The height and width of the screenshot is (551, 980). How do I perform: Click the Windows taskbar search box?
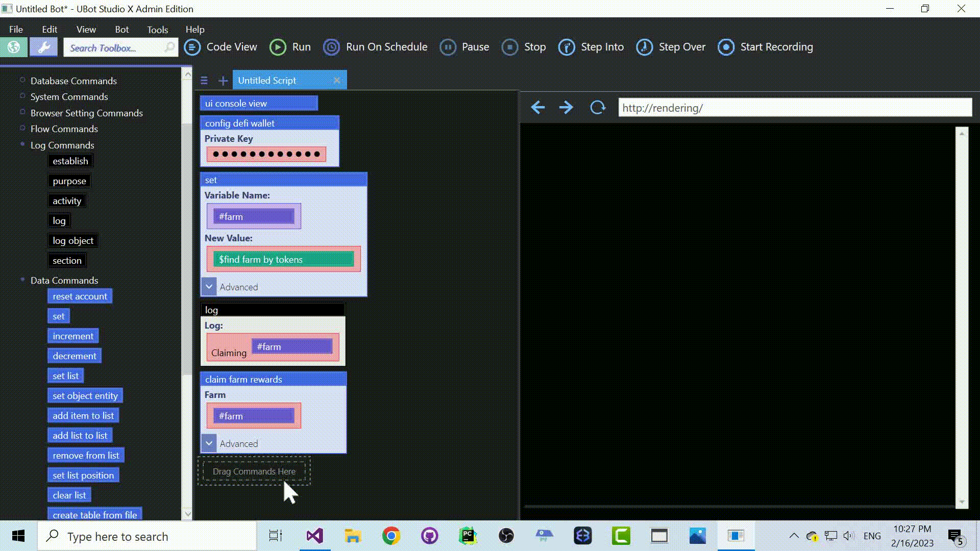147,536
